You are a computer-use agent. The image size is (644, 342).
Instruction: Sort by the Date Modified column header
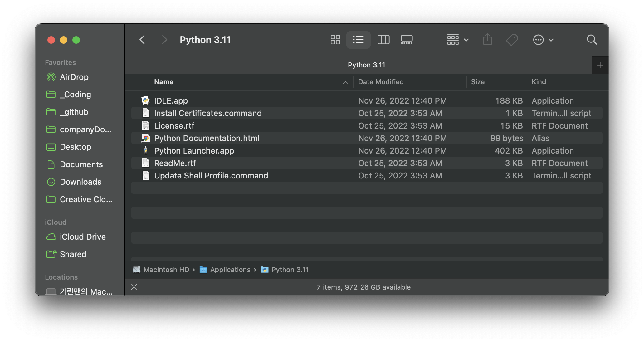pos(381,82)
